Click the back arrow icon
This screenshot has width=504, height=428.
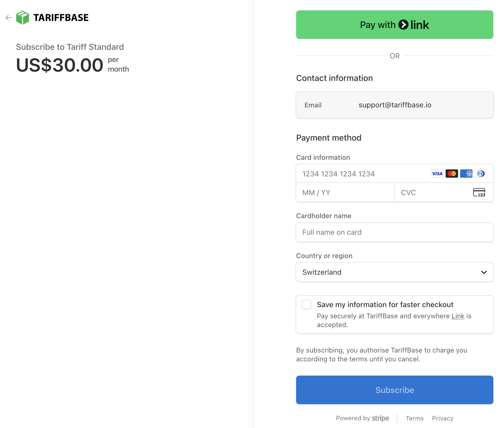coord(9,18)
